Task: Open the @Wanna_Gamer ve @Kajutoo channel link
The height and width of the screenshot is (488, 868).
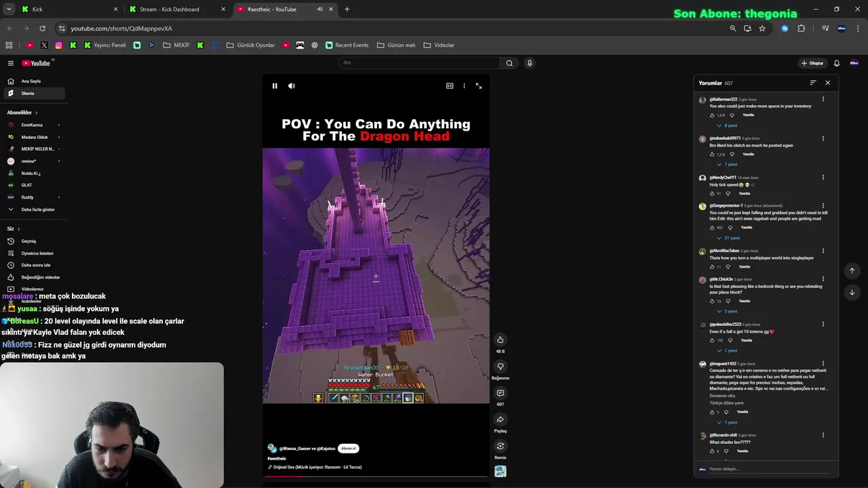Action: (x=307, y=449)
